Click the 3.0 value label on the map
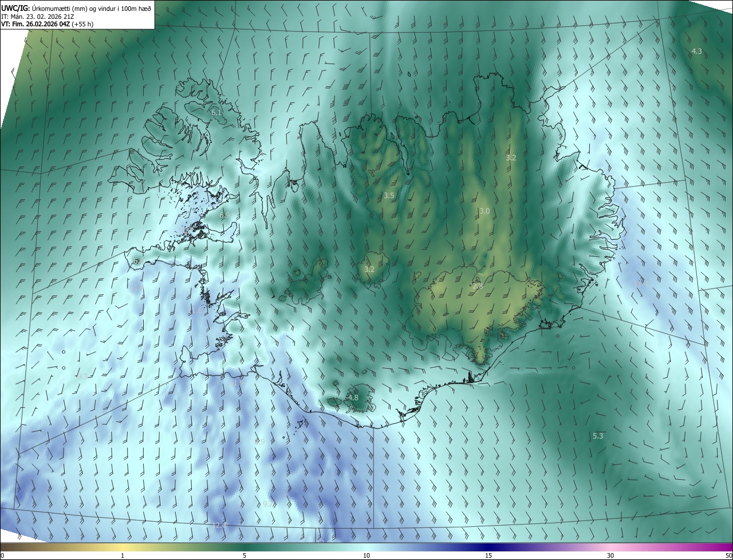 484,211
